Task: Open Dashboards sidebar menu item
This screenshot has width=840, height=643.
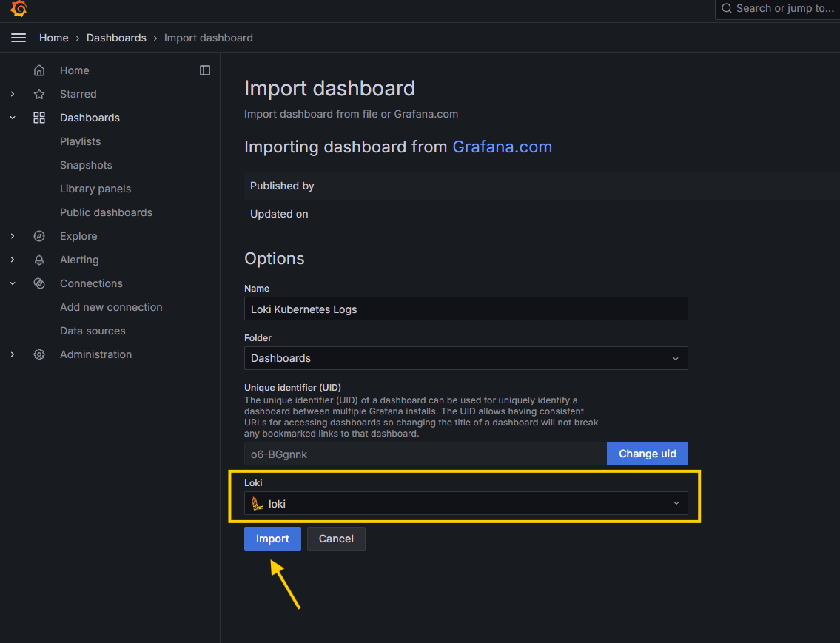Action: pyautogui.click(x=90, y=118)
